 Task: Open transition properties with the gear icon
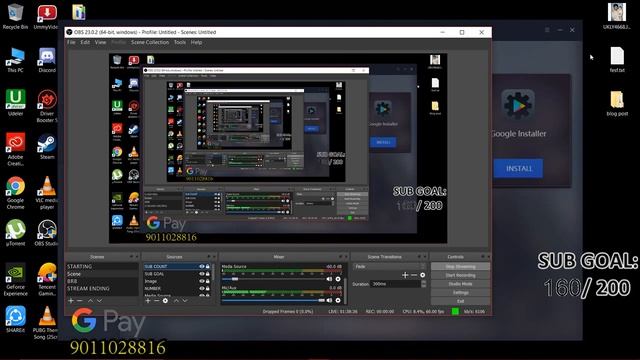tap(422, 275)
